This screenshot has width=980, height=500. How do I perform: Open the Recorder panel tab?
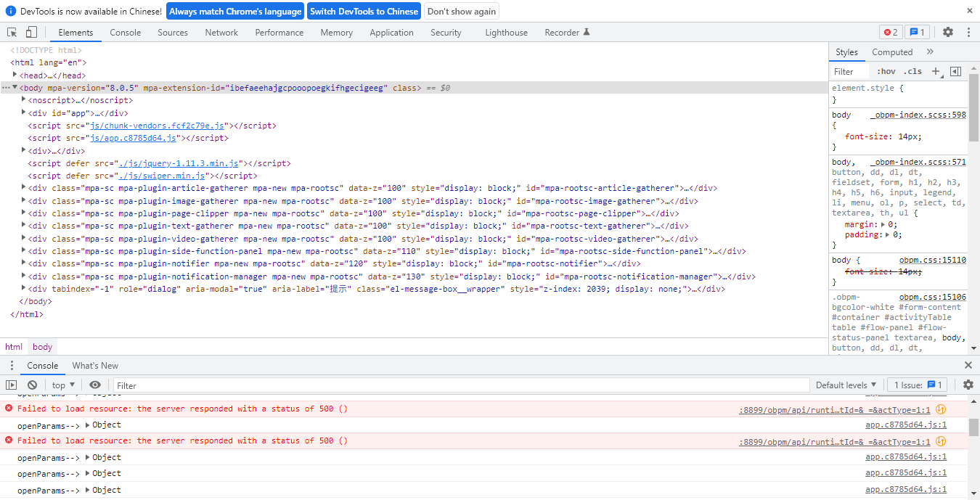[x=567, y=33]
